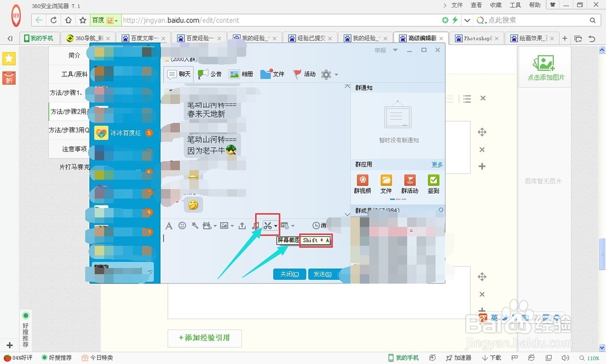Click the 添加经验引用 button
Screen dimensions: 606x364
tap(205, 339)
